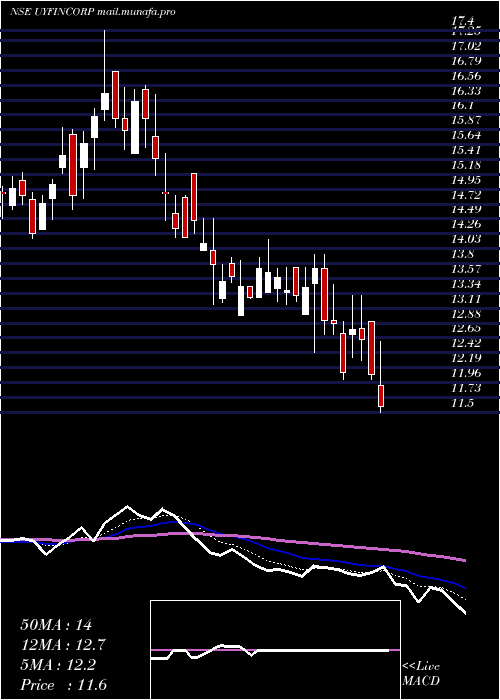This screenshot has width=500, height=700.
Task: Click the 5MA : 12.2 value
Action: coord(58,665)
